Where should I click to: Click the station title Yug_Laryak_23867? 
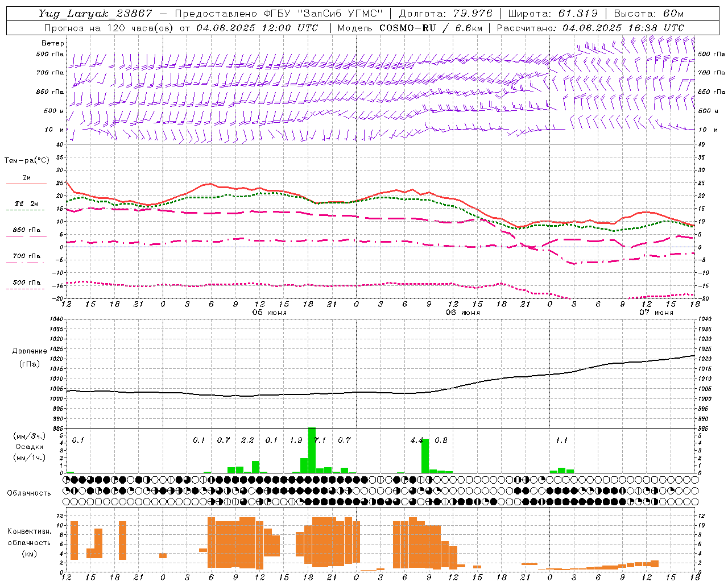pyautogui.click(x=96, y=14)
